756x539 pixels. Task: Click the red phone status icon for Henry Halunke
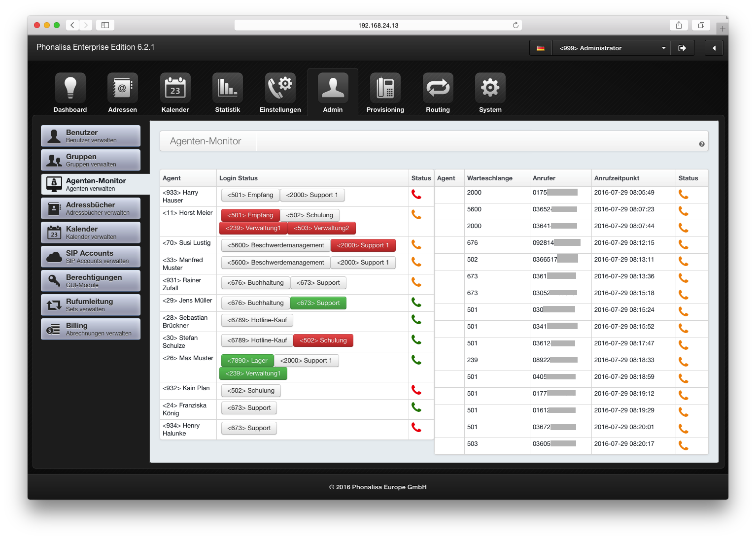pos(416,428)
